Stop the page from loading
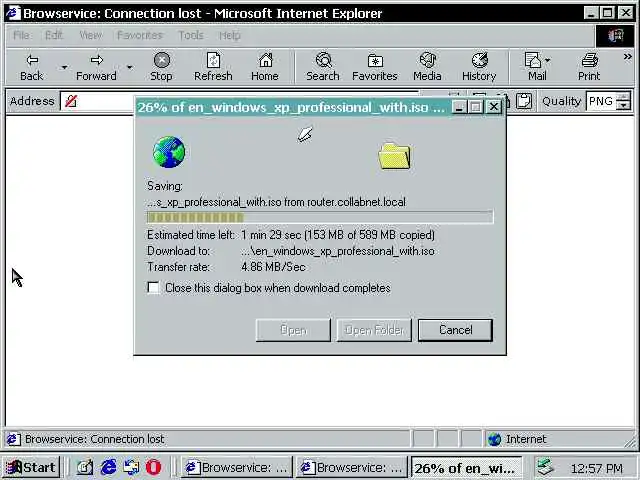This screenshot has height=480, width=640. 161,67
